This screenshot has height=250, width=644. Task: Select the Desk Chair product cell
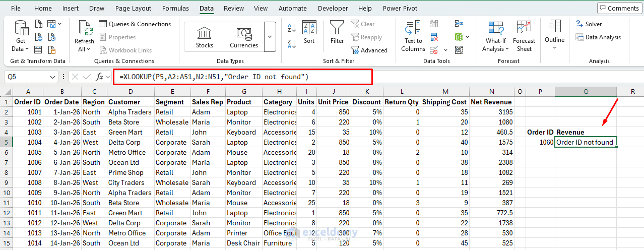point(244,243)
